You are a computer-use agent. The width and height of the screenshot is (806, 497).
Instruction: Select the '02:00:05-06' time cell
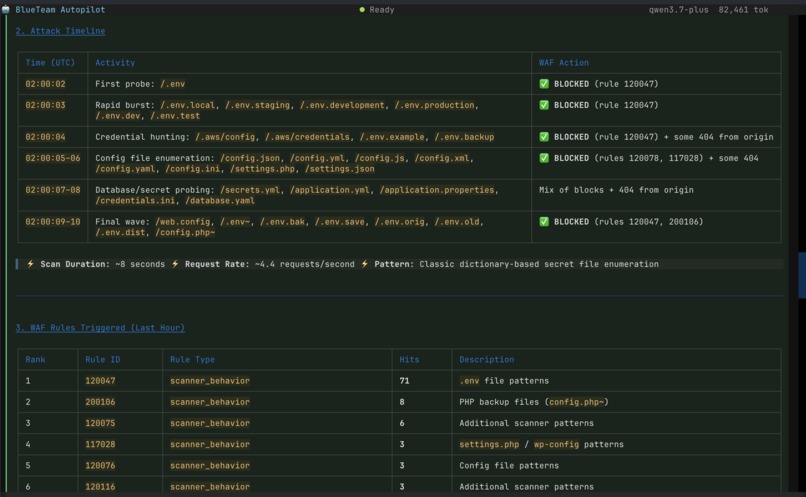point(53,158)
